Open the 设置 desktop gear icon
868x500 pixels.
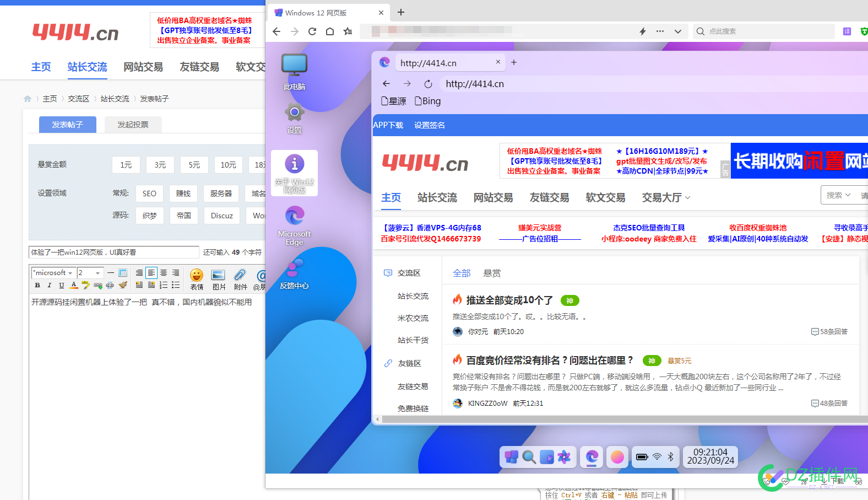point(294,118)
